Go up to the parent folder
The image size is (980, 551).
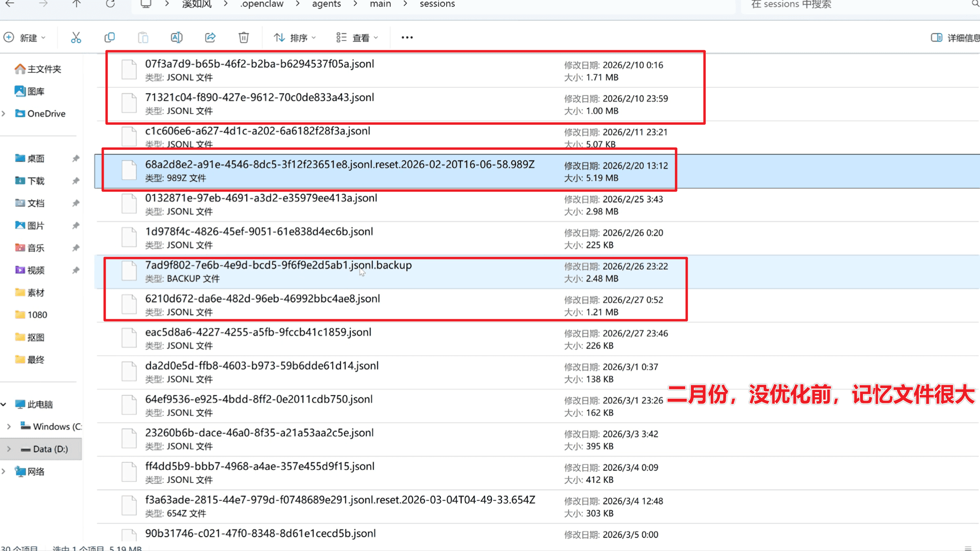76,4
